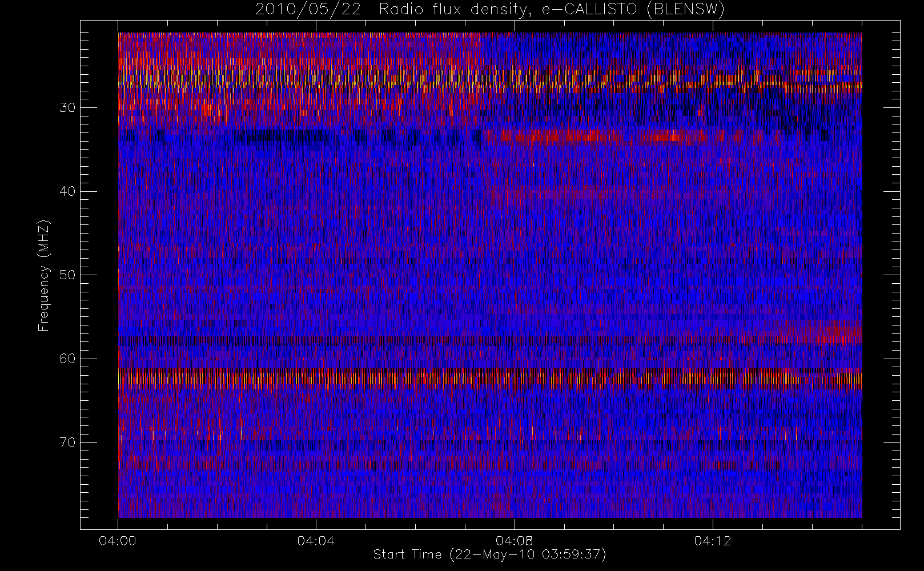
Task: Click the 70 MHz frequency tick label
Action: 67,442
